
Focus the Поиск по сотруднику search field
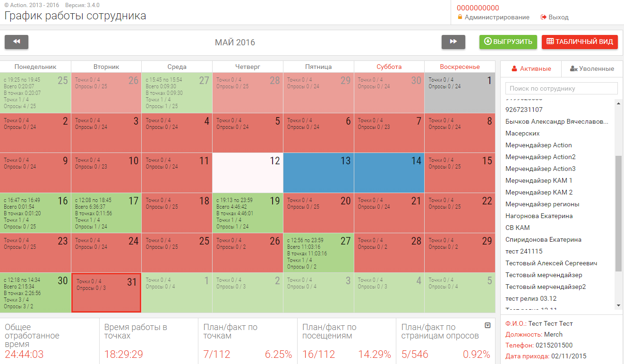[562, 88]
